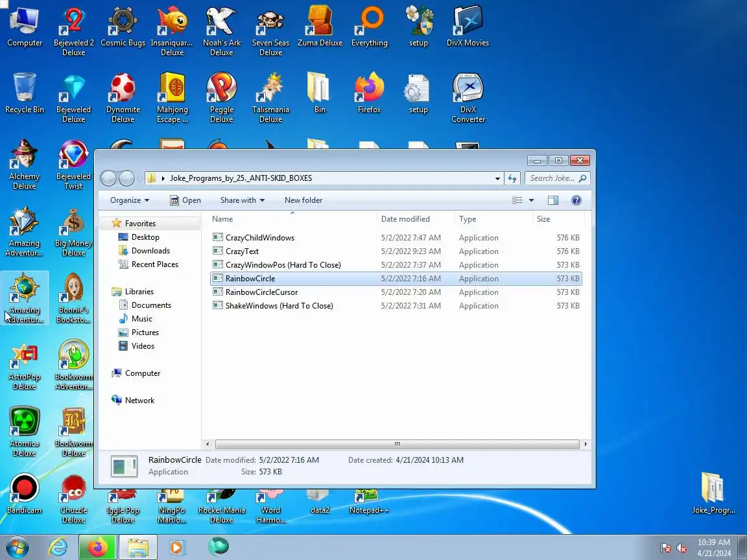Refresh the Joke_Programs folder view
Viewport: 747px width, 560px height.
coord(512,178)
